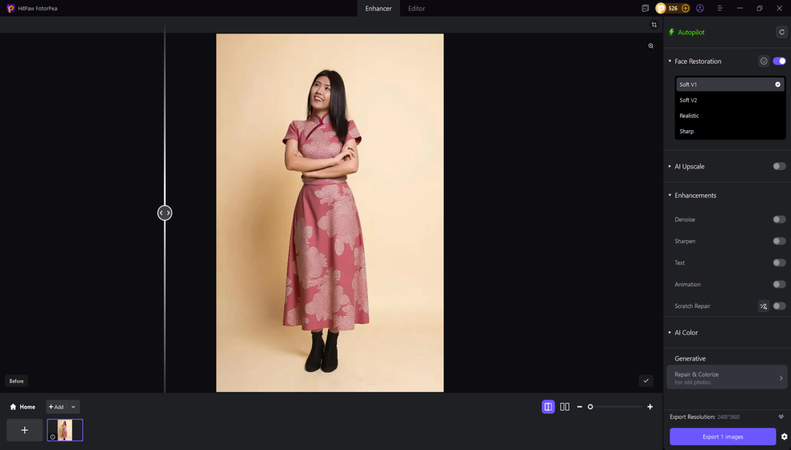
Task: Reset settings with the refresh icon
Action: (781, 32)
